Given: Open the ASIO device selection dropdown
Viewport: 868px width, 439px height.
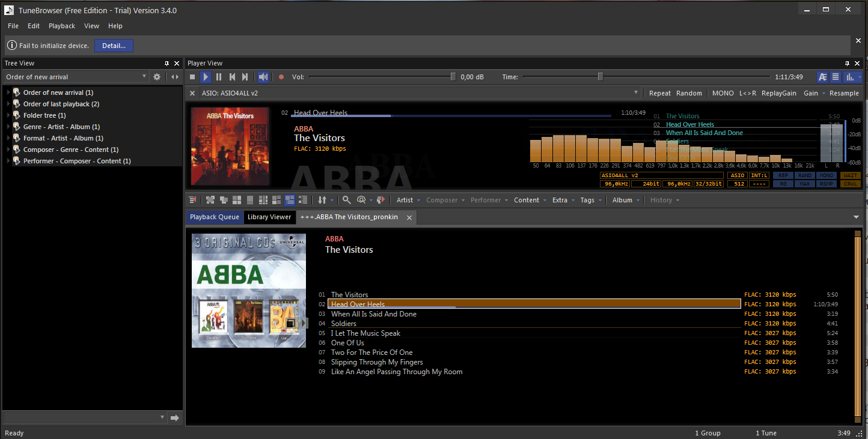Looking at the screenshot, I should pos(636,93).
